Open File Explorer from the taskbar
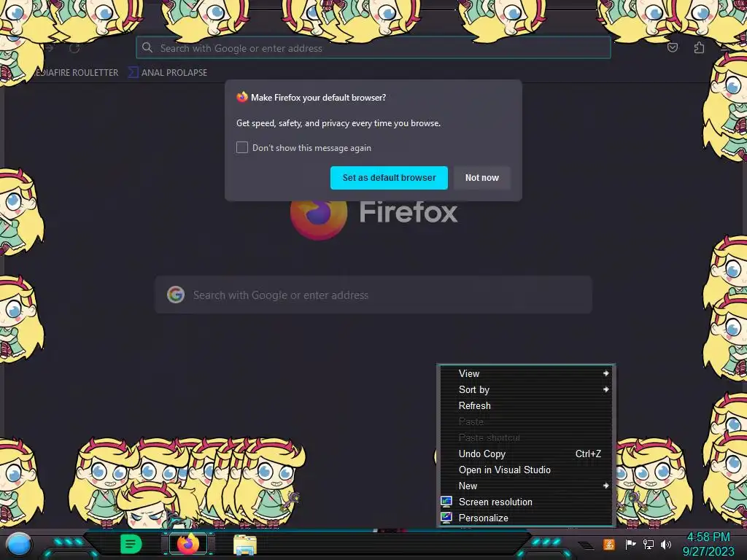The image size is (747, 560). (245, 545)
